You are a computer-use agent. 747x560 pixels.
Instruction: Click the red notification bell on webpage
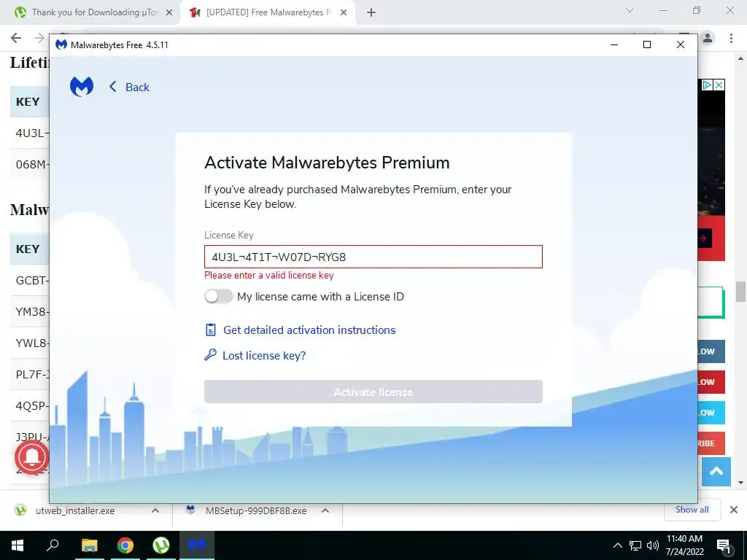pyautogui.click(x=32, y=457)
